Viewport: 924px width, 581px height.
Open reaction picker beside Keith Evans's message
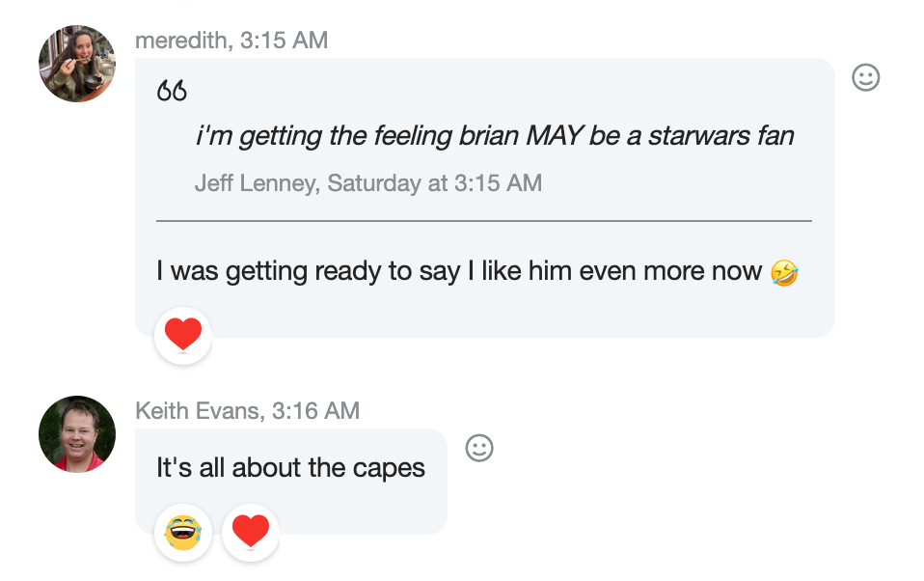coord(479,448)
